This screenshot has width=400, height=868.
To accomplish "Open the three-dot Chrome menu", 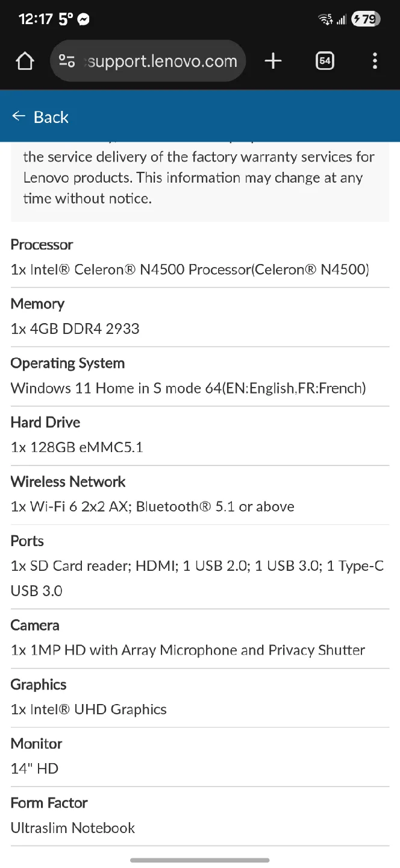I will [375, 60].
